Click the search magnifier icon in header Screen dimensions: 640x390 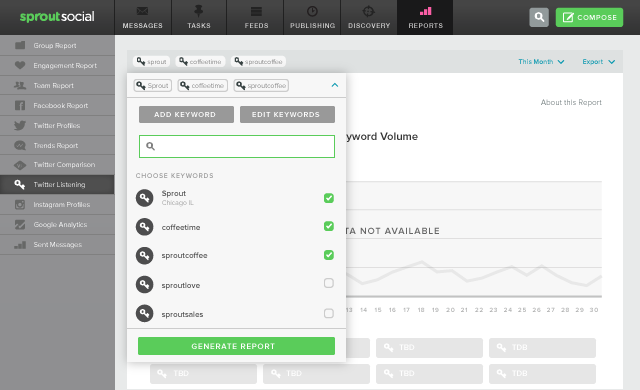[x=539, y=17]
